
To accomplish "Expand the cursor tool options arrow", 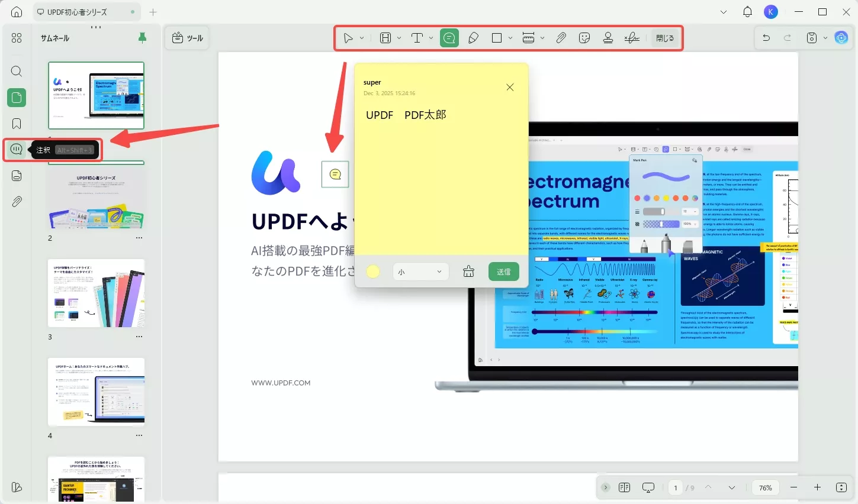I will pos(362,38).
